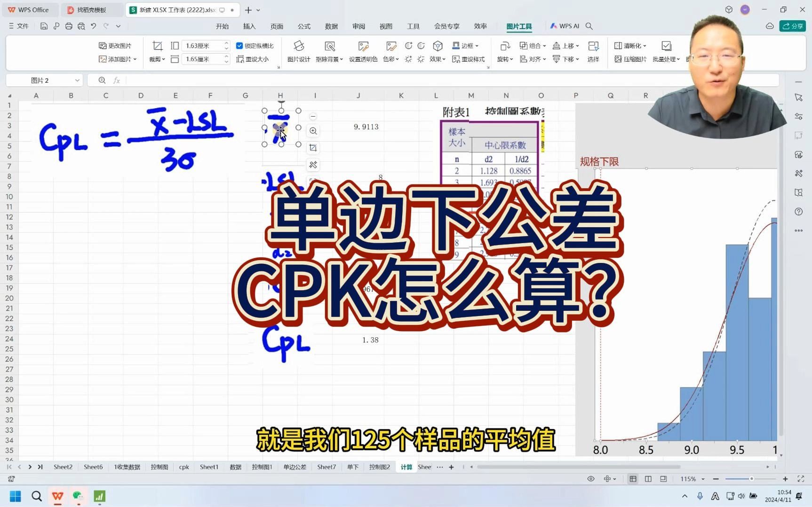
Task: Click the green Share (分享) button
Action: 793,26
